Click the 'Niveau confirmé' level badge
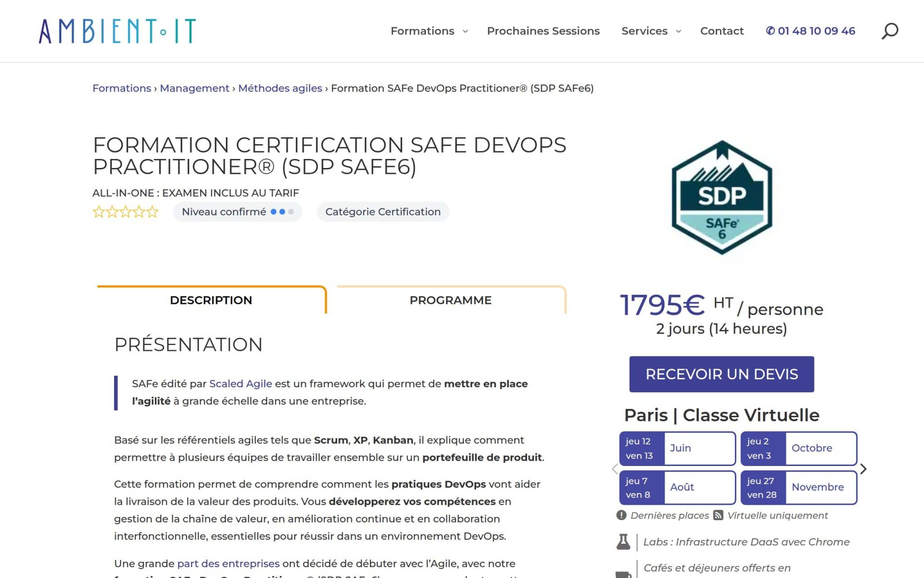Screen dimensions: 924x578 tap(237, 212)
